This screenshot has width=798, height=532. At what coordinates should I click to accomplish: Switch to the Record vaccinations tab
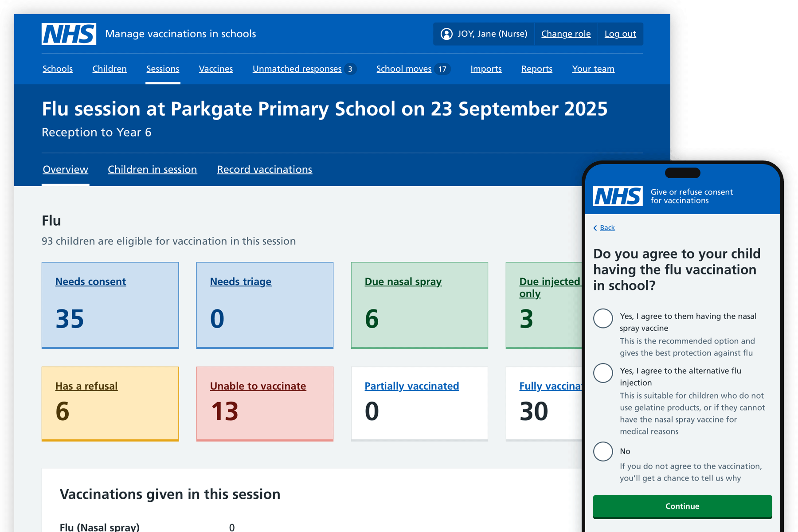(x=265, y=169)
